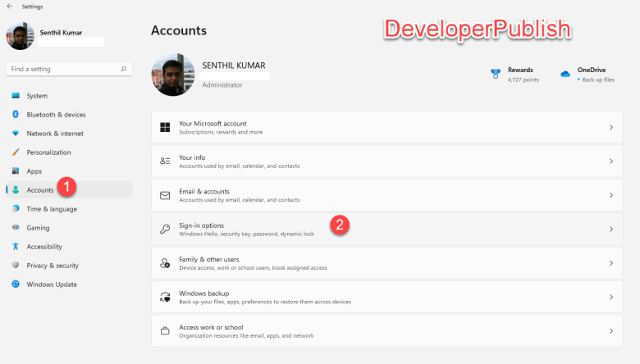Expand Your info chevron arrow
The height and width of the screenshot is (364, 640).
pos(611,162)
